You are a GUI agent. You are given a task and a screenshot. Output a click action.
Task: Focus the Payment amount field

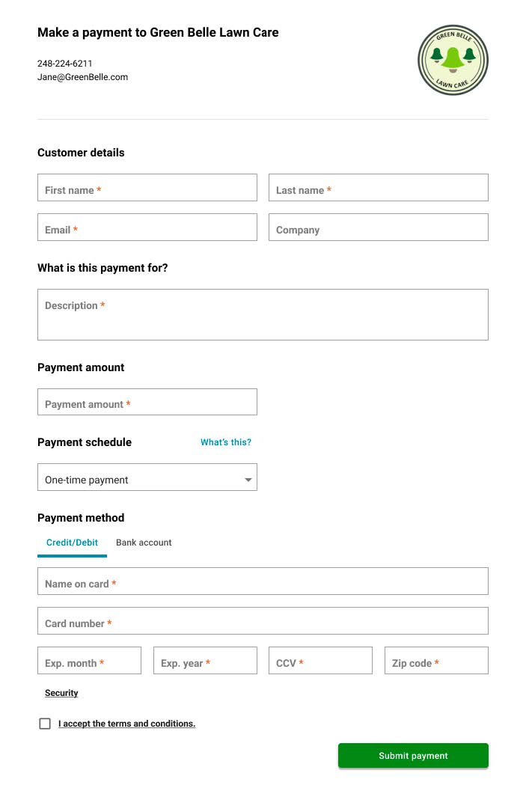tap(147, 402)
